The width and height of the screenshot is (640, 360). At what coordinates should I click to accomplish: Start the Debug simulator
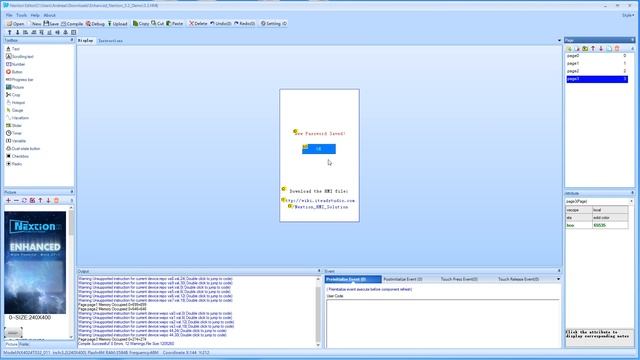[95, 24]
